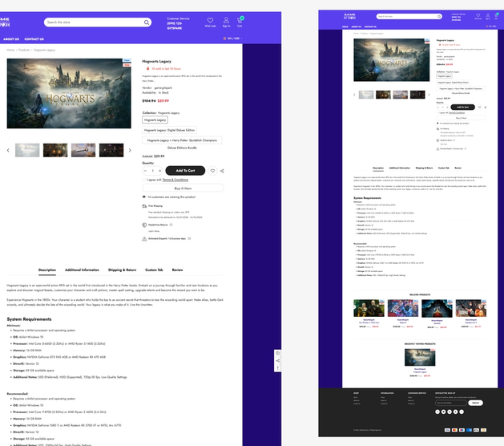Click the search magnifier in the left mockup
Viewport: 504px width, 446px height.
(147, 22)
